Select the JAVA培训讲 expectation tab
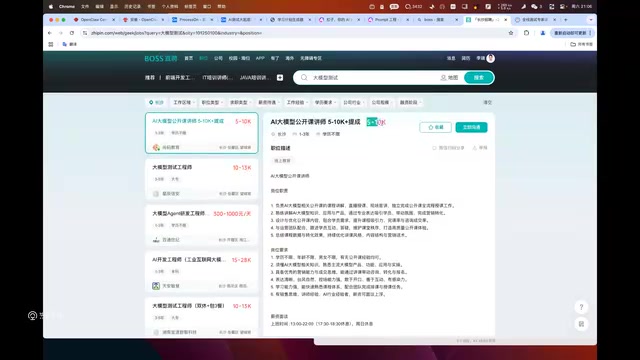Image resolution: width=640 pixels, height=360 pixels. pos(255,78)
